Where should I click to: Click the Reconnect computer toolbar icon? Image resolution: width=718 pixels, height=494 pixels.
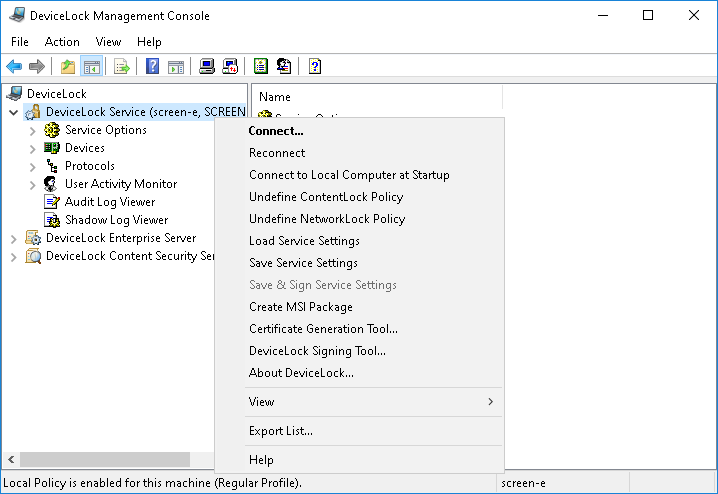tap(230, 67)
